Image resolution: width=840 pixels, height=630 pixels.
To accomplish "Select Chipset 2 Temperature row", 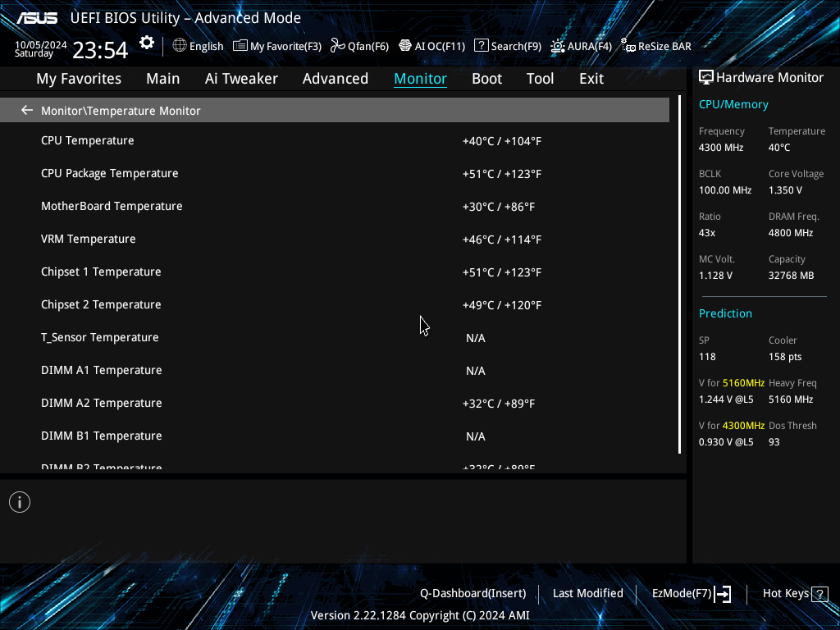I will 335,305.
